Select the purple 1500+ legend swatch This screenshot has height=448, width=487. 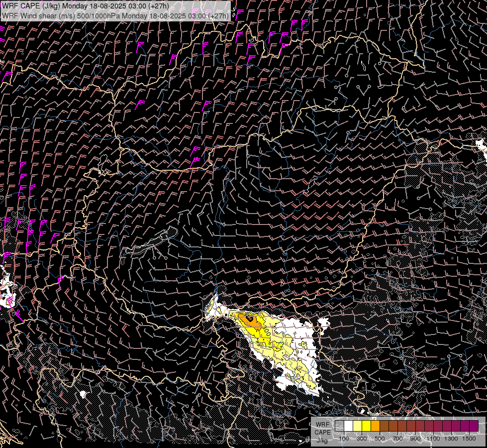pos(474,426)
